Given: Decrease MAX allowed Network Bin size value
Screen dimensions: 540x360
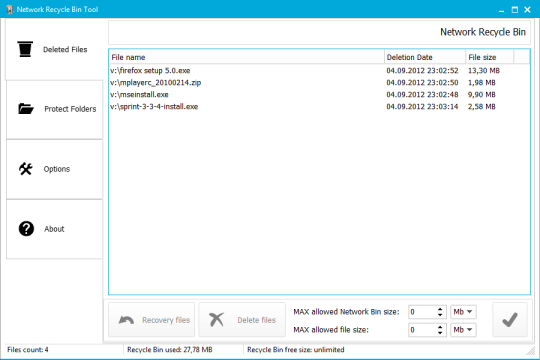Looking at the screenshot, I should tap(440, 315).
